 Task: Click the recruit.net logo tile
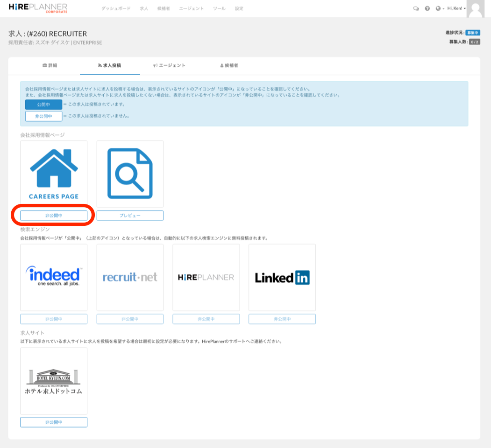point(129,277)
